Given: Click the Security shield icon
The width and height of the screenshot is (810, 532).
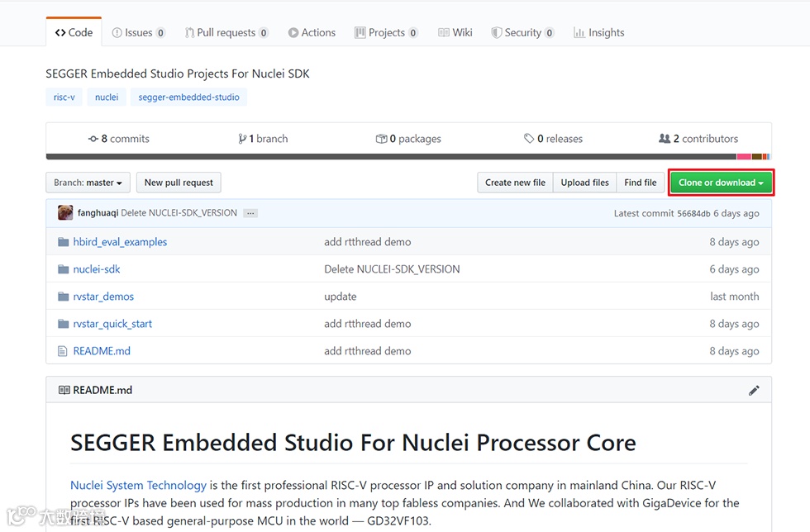Looking at the screenshot, I should pos(497,32).
